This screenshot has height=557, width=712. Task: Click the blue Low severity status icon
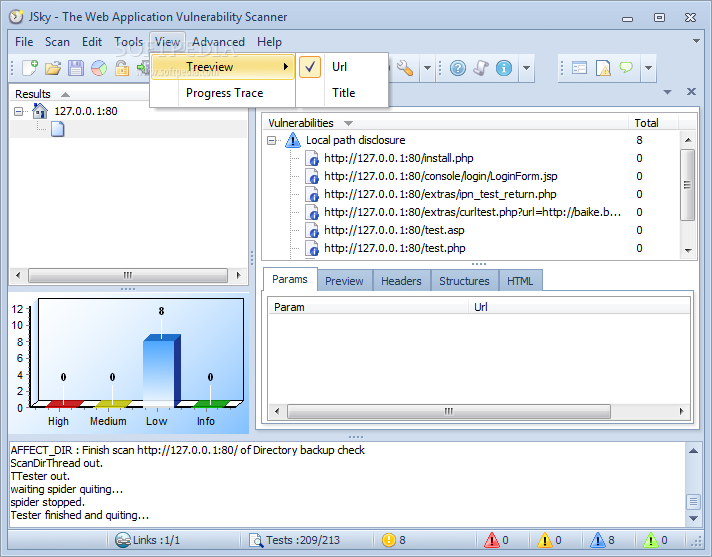tap(598, 540)
